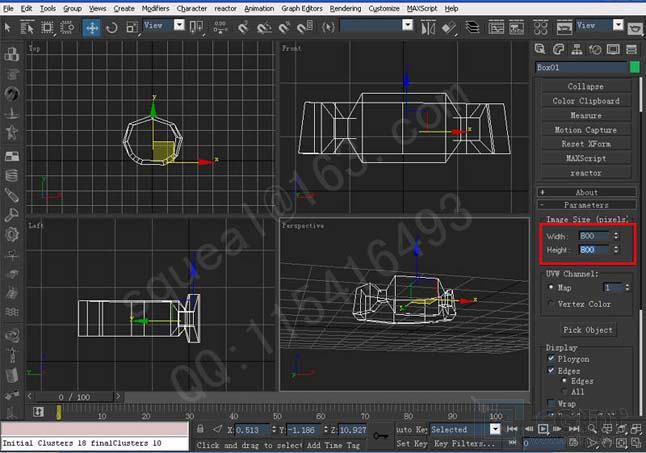
Task: Click the Reset XForm button
Action: click(585, 144)
